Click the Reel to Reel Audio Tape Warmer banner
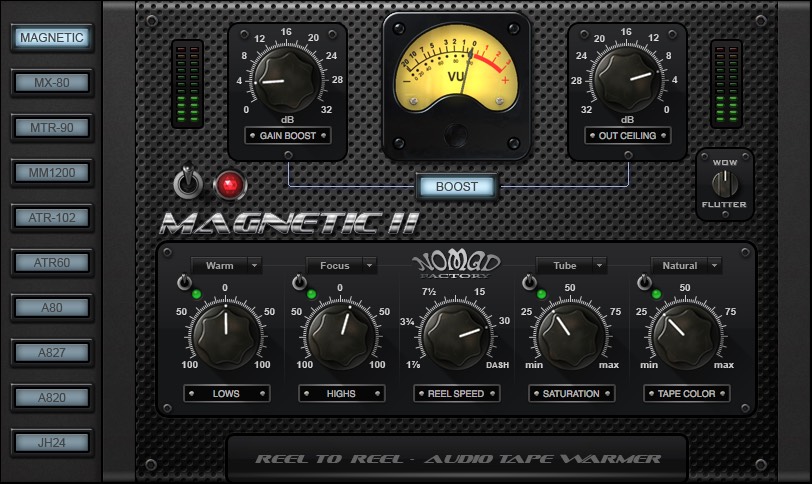This screenshot has height=484, width=812. coord(458,459)
